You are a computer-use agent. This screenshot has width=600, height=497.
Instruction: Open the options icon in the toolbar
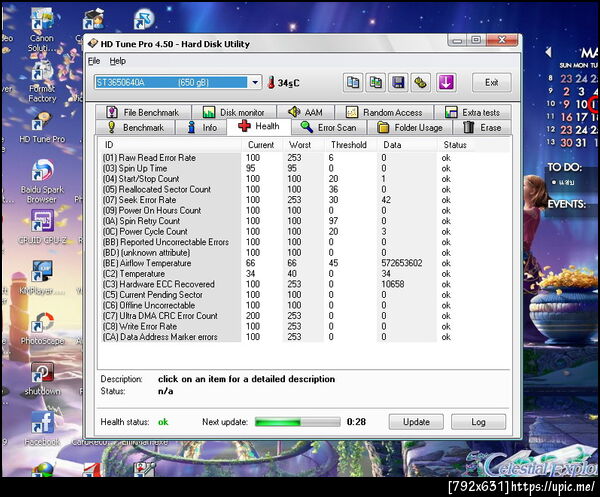[x=421, y=82]
